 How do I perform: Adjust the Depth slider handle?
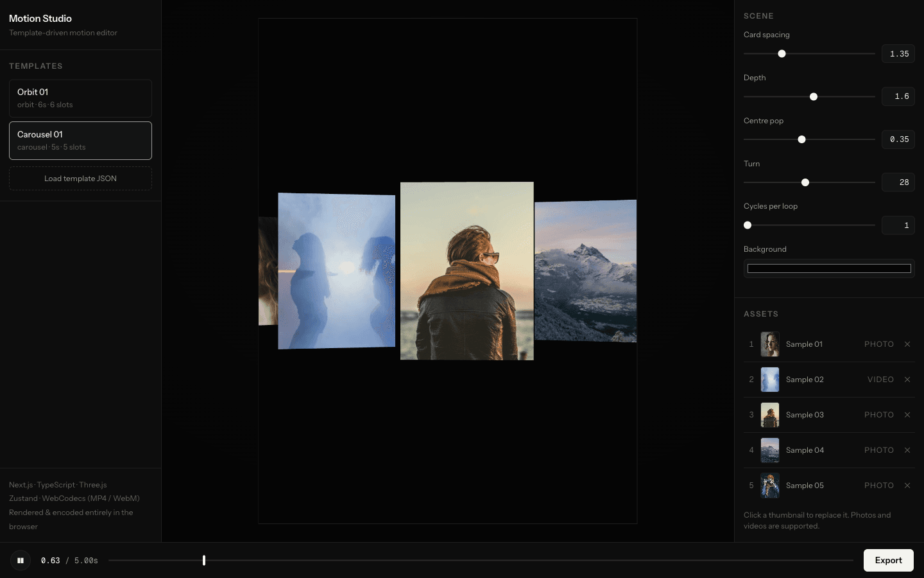tap(814, 97)
